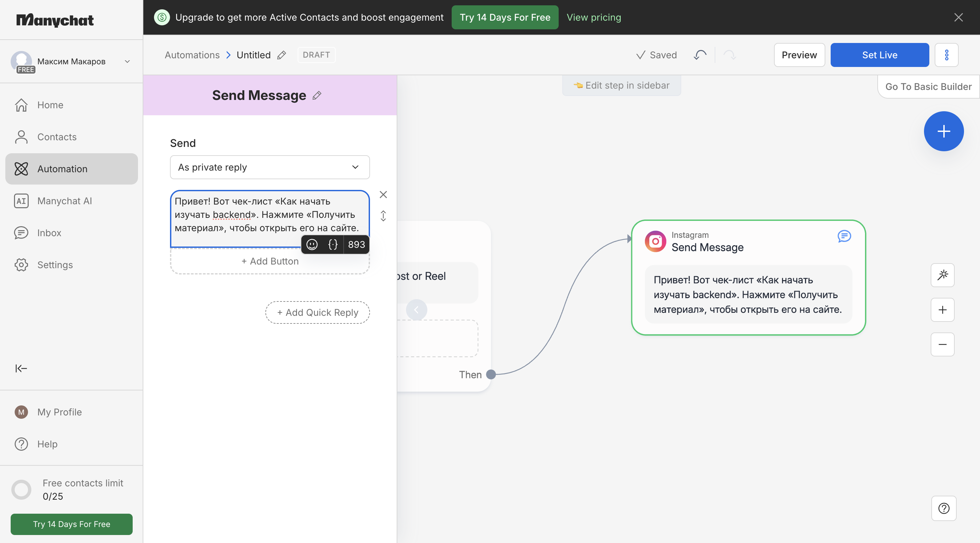The width and height of the screenshot is (980, 543).
Task: Open the flow Preview
Action: pos(799,55)
